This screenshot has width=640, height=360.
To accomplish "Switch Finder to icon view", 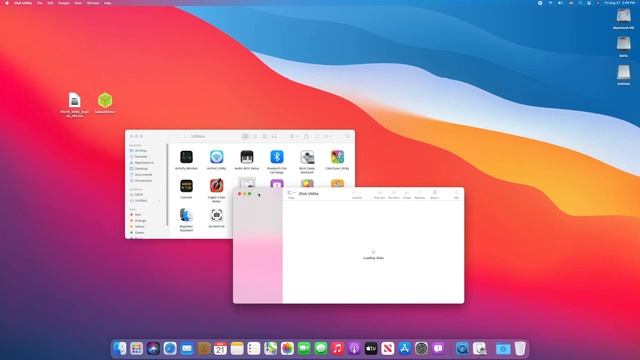I will point(245,136).
